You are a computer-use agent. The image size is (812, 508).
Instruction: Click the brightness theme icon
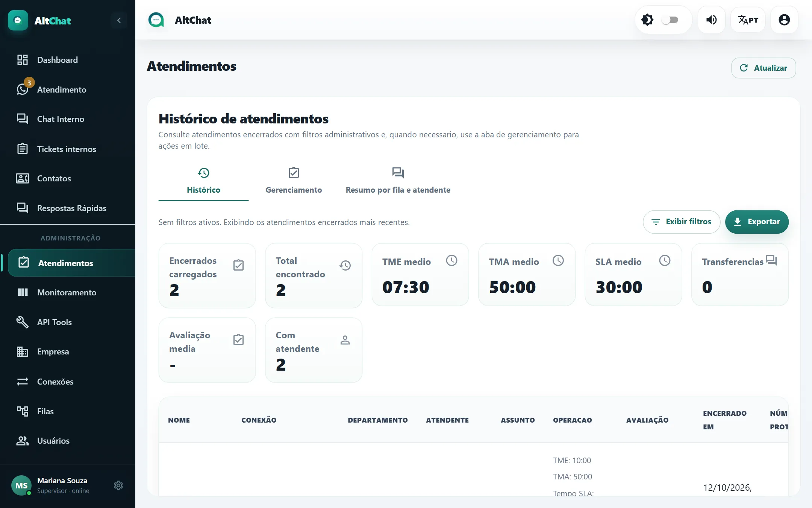[647, 20]
